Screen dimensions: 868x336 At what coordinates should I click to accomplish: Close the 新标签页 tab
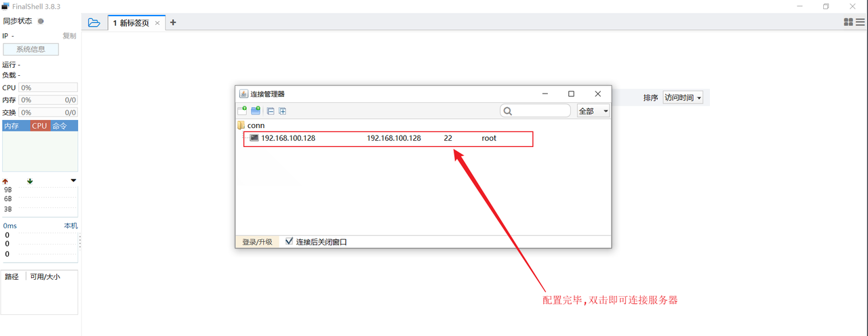[158, 23]
